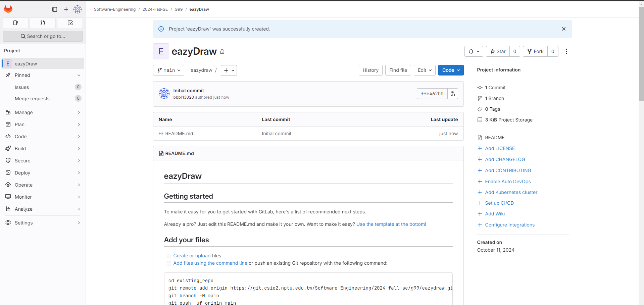Copy commit SHA ffe462b0
The width and height of the screenshot is (644, 305).
pos(453,94)
